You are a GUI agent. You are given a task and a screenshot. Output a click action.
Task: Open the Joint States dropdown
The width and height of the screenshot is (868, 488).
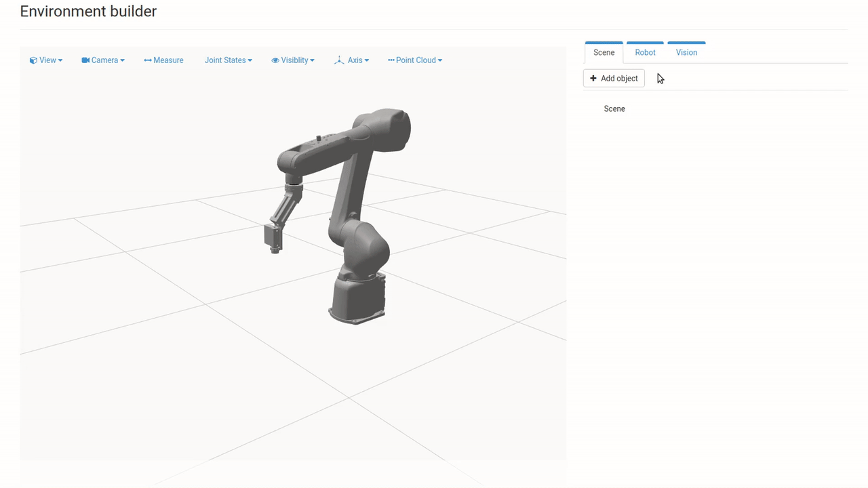[x=229, y=60]
